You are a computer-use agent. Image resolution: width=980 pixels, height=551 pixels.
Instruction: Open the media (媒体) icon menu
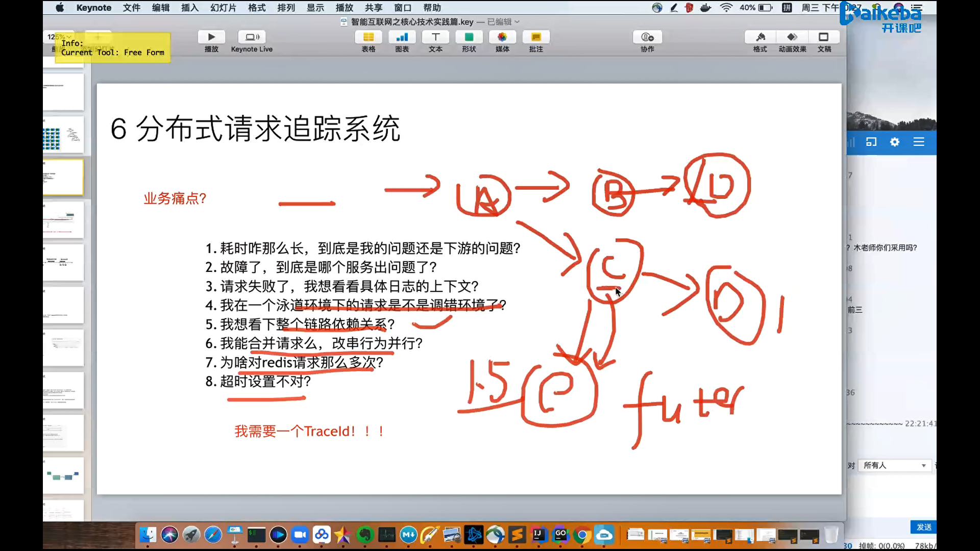(x=502, y=37)
